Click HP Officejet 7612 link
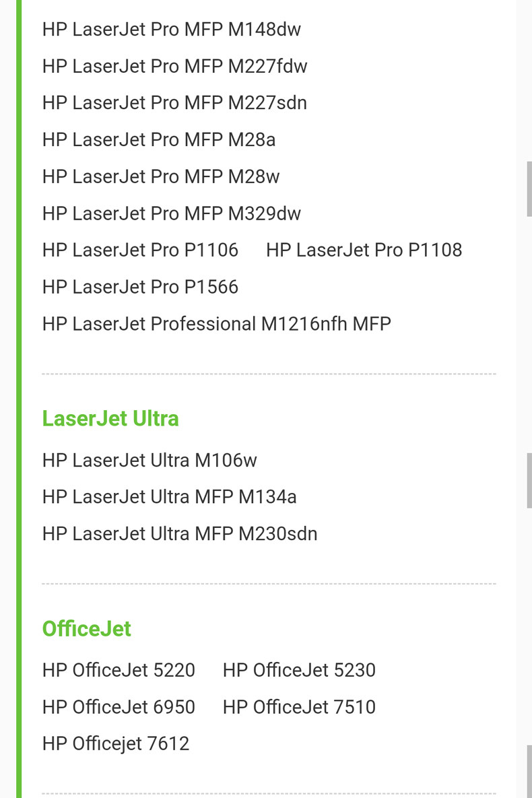 pos(116,744)
